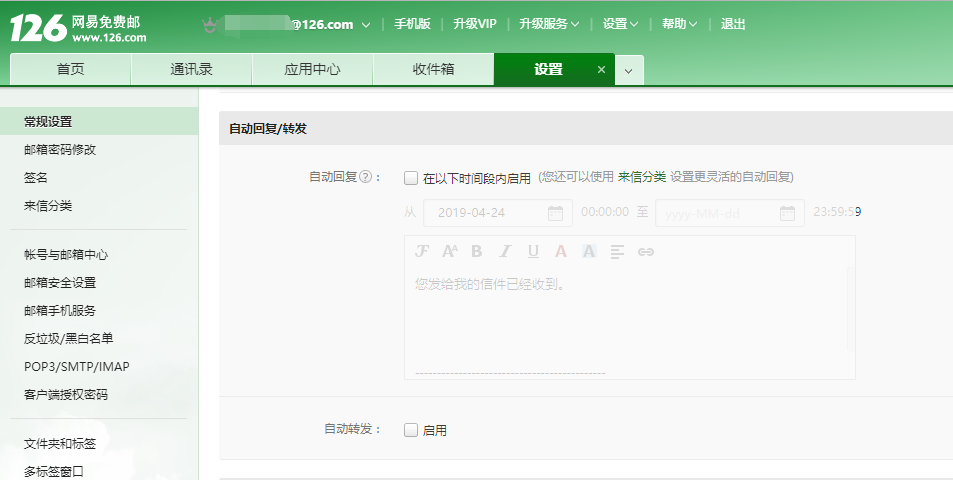Expand the 帮助 dropdown menu
This screenshot has width=953, height=480.
(x=679, y=24)
